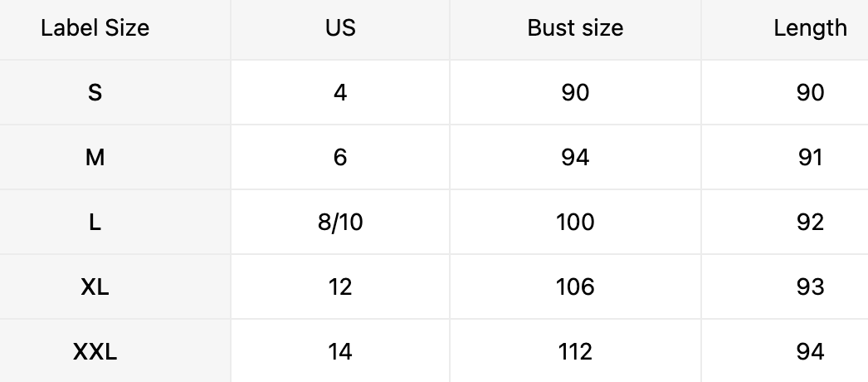Click the bust size 106 cell
868x382 pixels.
575,286
